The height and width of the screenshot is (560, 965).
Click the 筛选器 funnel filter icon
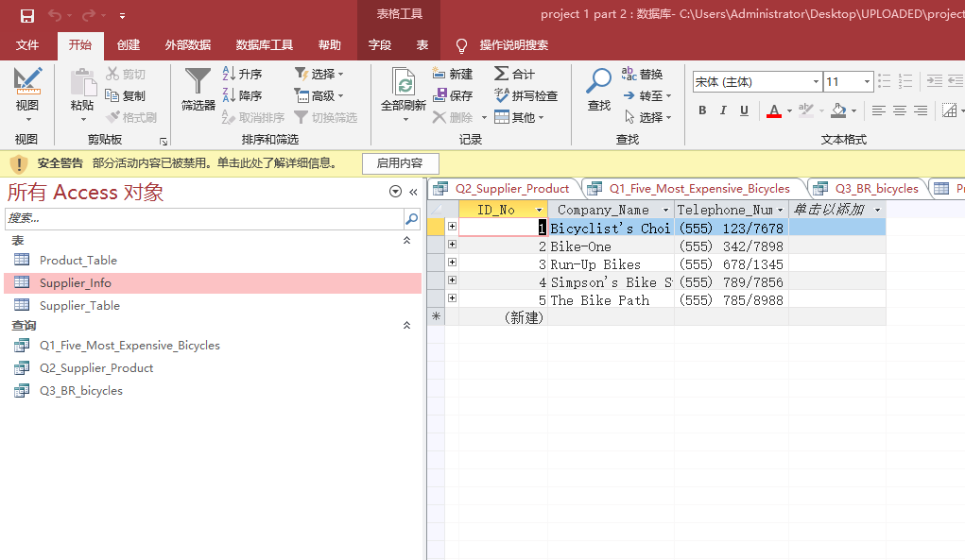tap(198, 81)
